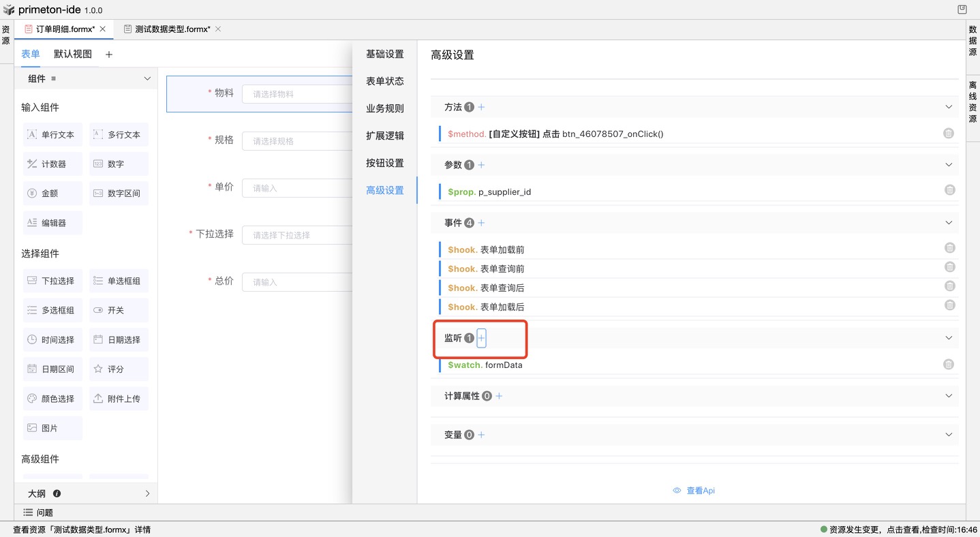Click the 问题 list icon in bottom bar
Screen dimensions: 980x537
(x=28, y=512)
